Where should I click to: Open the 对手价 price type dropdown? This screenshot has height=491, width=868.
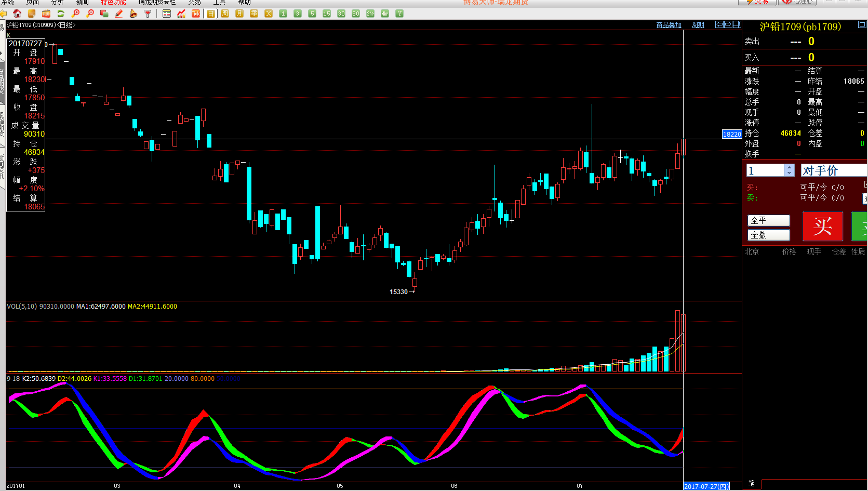click(x=833, y=170)
